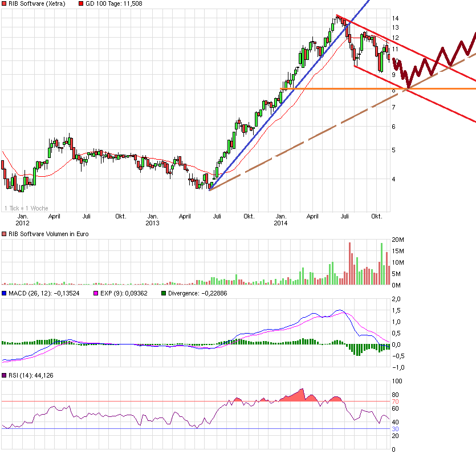Image resolution: width=476 pixels, height=454 pixels.
Task: Click the RSI axis value 20
Action: point(395,436)
